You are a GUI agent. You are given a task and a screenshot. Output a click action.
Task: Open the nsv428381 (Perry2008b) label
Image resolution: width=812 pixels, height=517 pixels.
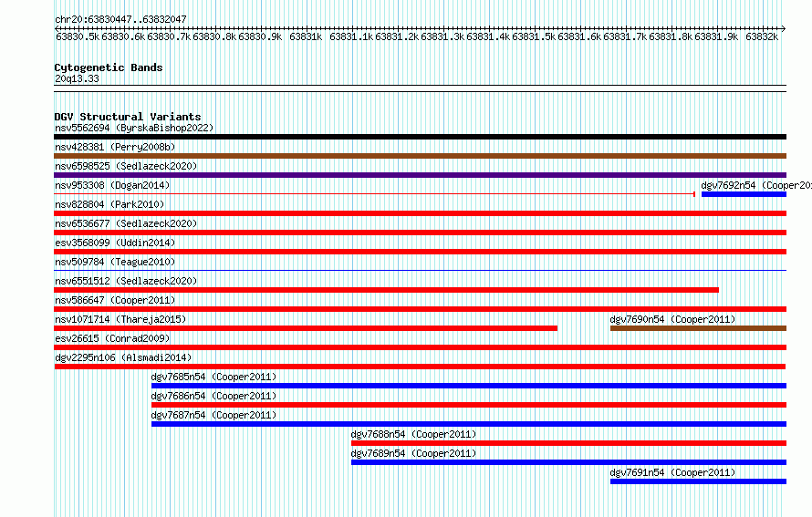point(115,147)
